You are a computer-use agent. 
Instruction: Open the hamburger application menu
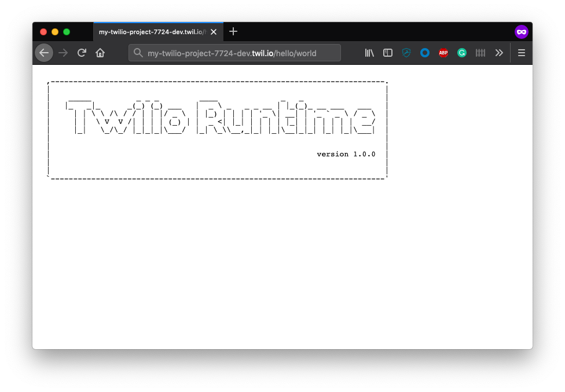[521, 53]
